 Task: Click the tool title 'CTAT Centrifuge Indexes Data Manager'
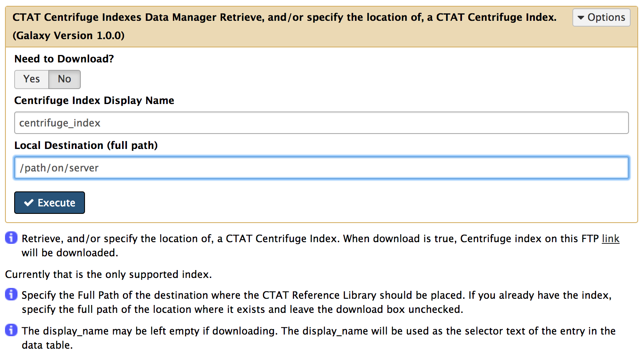(115, 17)
